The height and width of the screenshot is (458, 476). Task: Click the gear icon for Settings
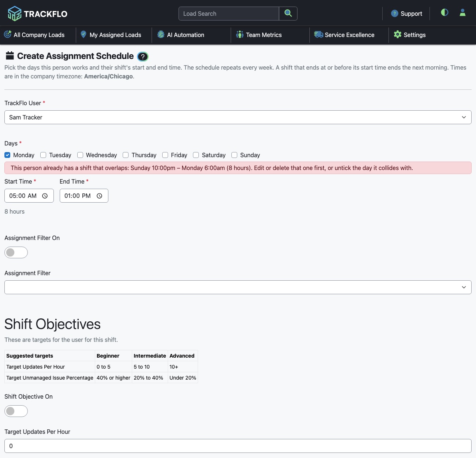(398, 34)
